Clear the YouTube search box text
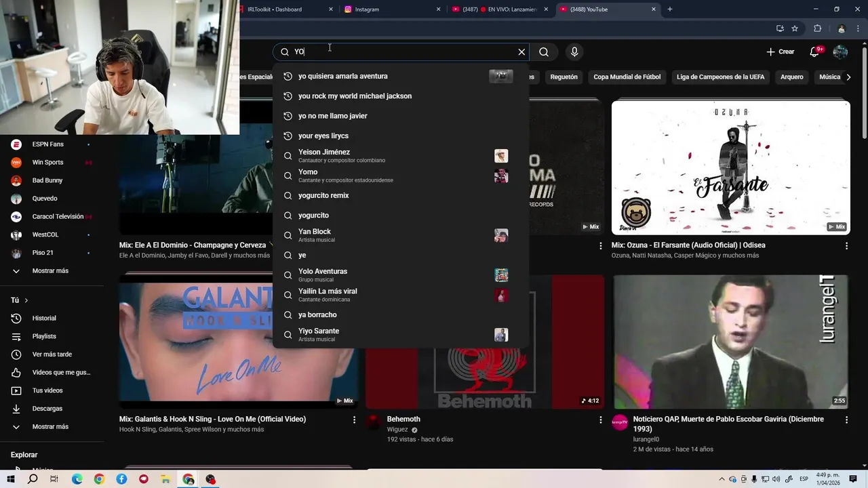The image size is (868, 488). pyautogui.click(x=521, y=52)
